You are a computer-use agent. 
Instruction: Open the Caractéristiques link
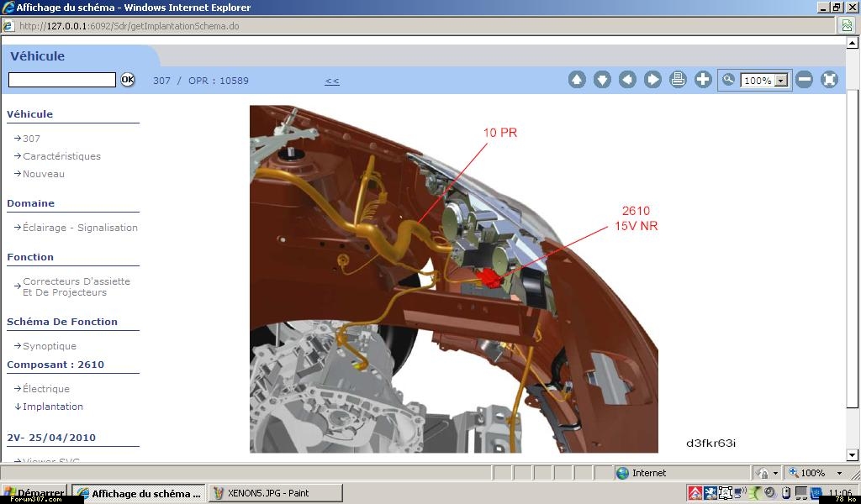61,156
